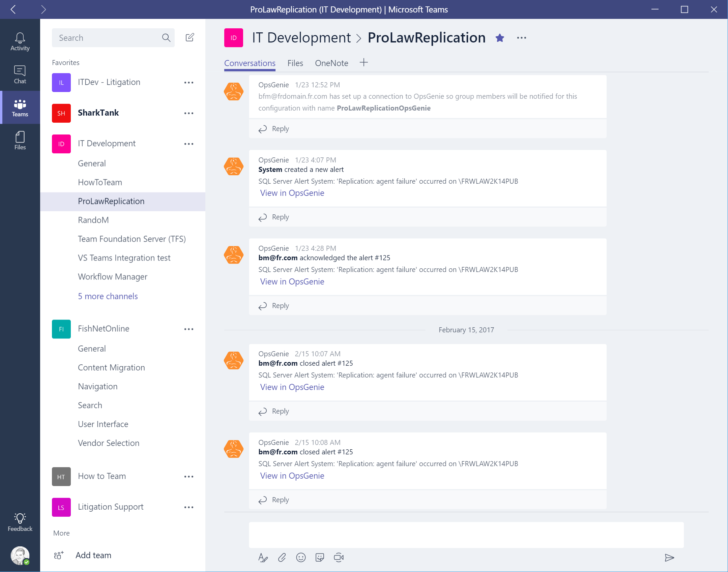The width and height of the screenshot is (728, 572).
Task: Open View in OpsGenie link for 4:07 PM alert
Action: (x=292, y=193)
